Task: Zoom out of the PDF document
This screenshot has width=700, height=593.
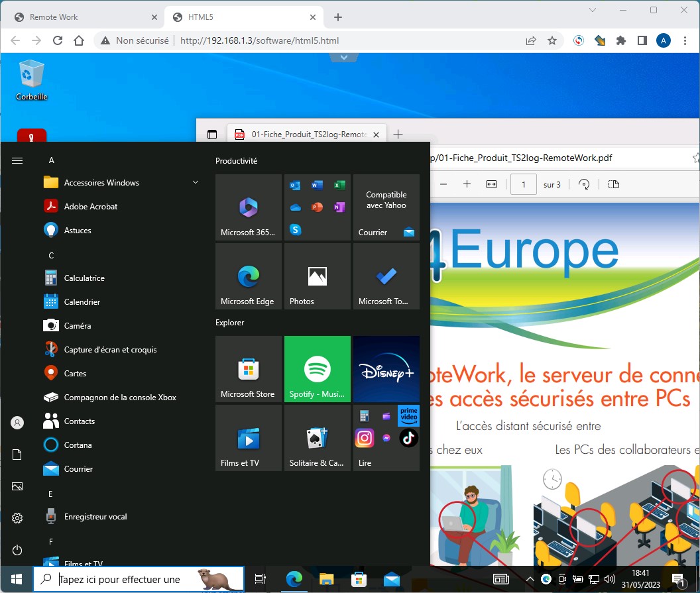Action: (443, 184)
